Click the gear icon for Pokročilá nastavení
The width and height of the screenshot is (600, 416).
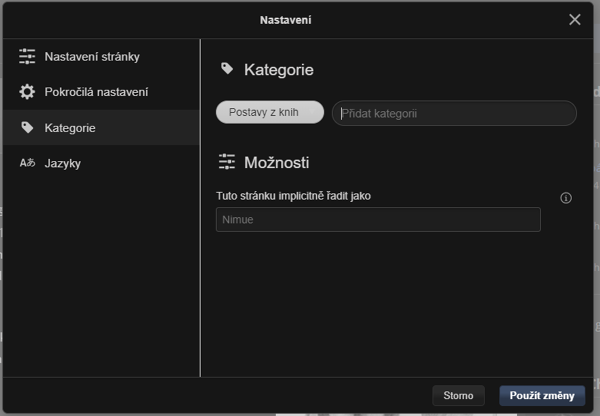coord(27,92)
